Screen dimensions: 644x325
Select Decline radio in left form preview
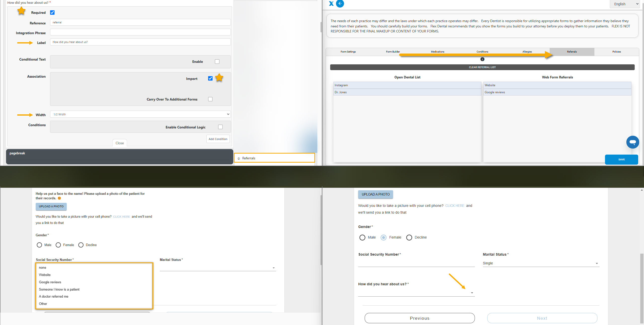pyautogui.click(x=81, y=245)
